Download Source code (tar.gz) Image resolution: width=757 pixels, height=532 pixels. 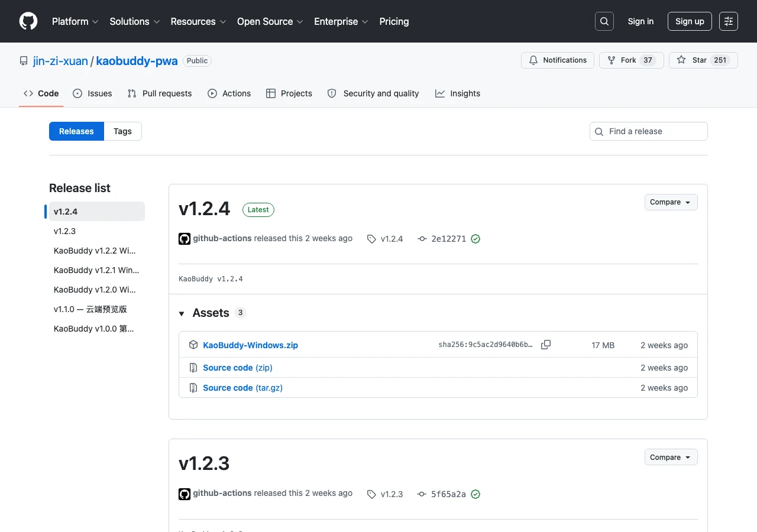(x=243, y=388)
